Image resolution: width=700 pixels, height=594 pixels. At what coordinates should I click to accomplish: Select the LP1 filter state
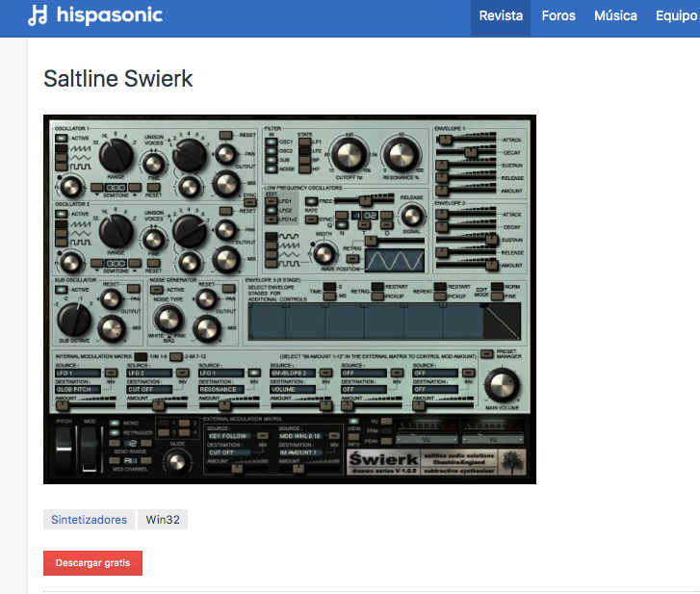[x=304, y=142]
